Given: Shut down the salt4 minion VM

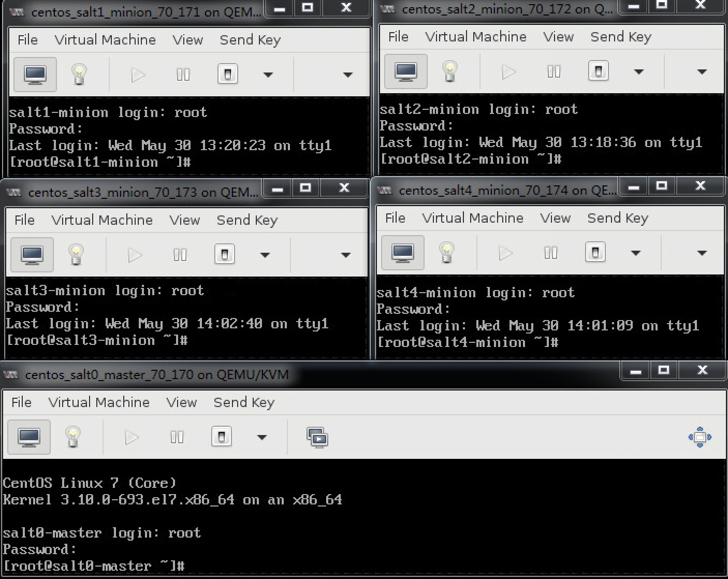Looking at the screenshot, I should [x=595, y=252].
